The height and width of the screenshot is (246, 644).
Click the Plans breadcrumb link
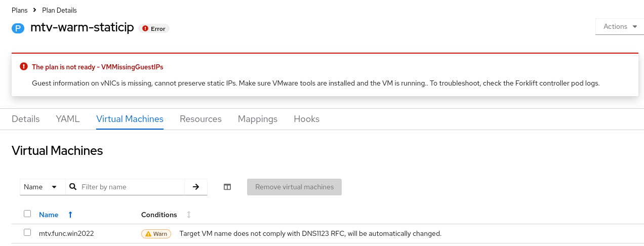[20, 10]
